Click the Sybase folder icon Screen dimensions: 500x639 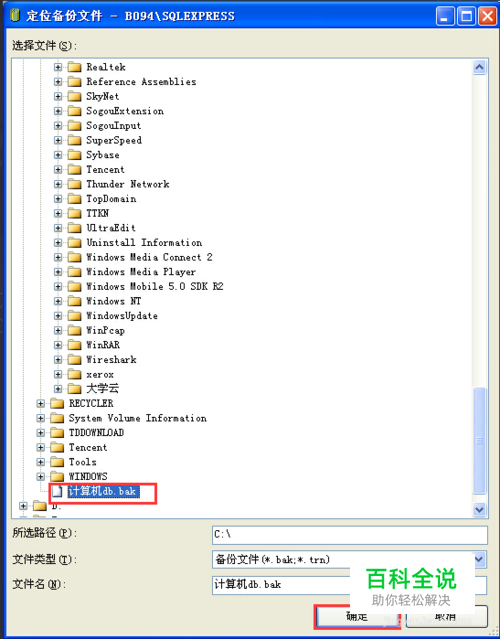(x=74, y=155)
